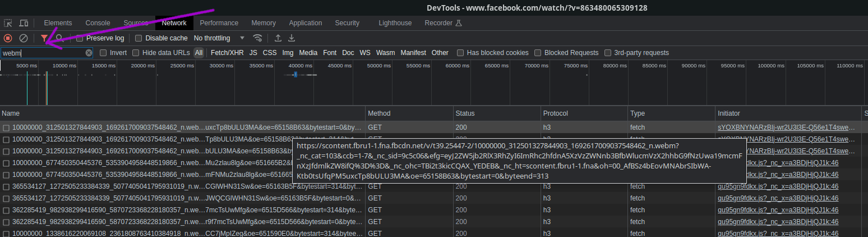Filter requests by Fetch/XHR
This screenshot has height=237, width=868.
click(227, 53)
